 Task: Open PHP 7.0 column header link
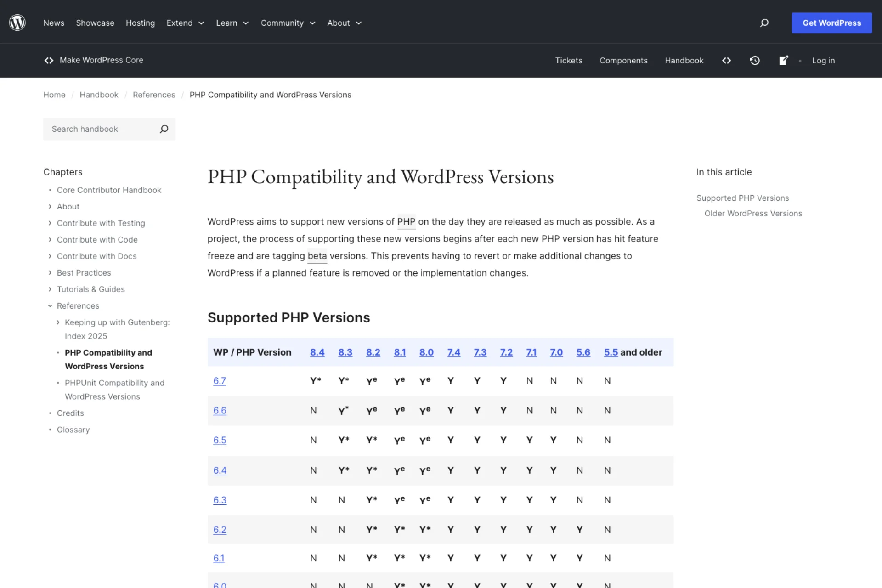pyautogui.click(x=556, y=352)
